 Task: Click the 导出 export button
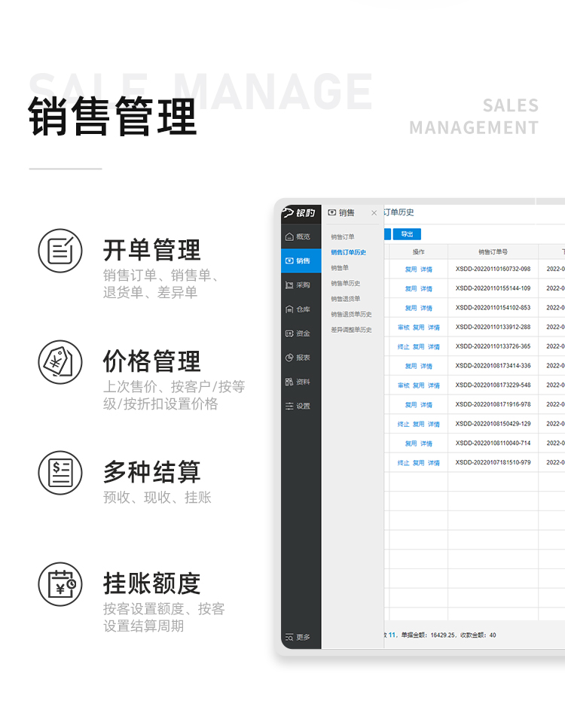point(407,234)
